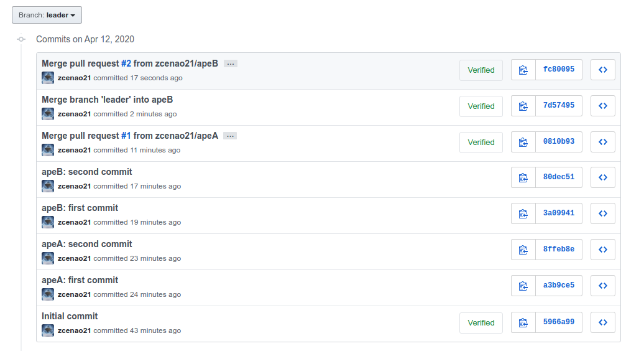Open pull request #2 link
644x351 pixels.
[x=126, y=63]
